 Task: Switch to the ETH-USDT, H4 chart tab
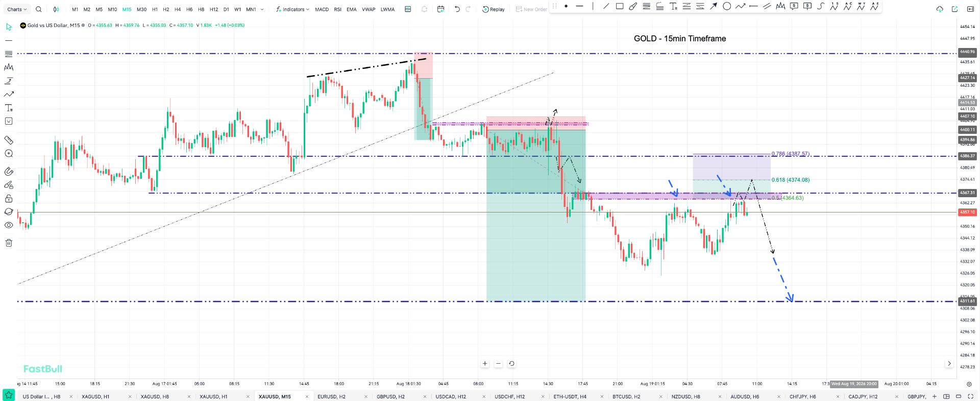point(570,396)
